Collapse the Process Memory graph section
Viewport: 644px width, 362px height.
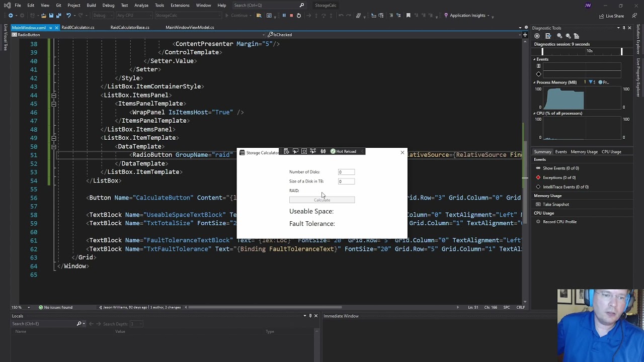(x=534, y=82)
